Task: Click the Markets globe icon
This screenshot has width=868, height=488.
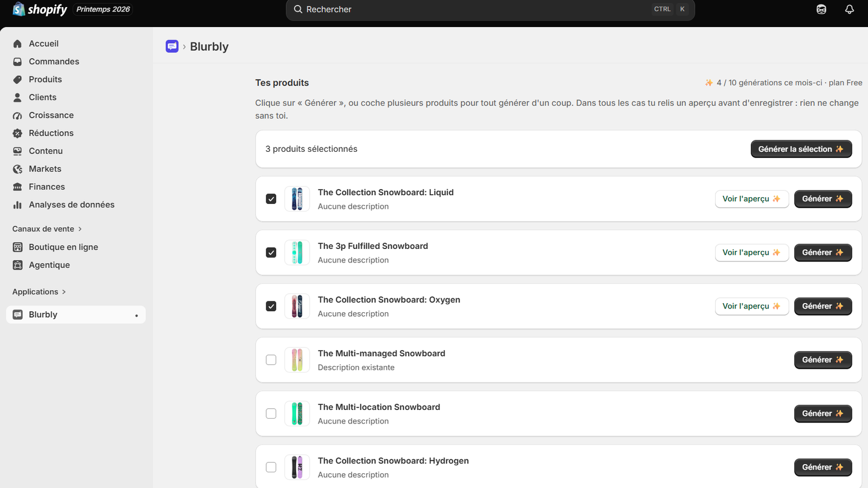Action: coord(17,169)
